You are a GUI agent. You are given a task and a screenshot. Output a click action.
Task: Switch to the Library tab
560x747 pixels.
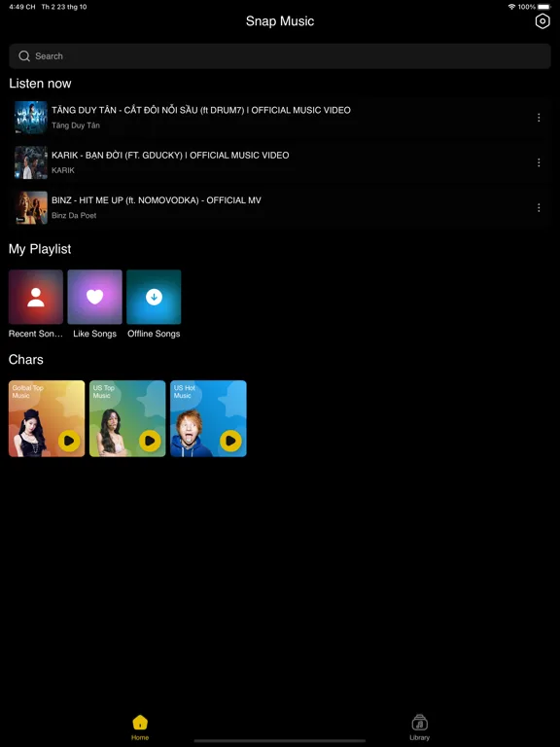click(x=420, y=728)
